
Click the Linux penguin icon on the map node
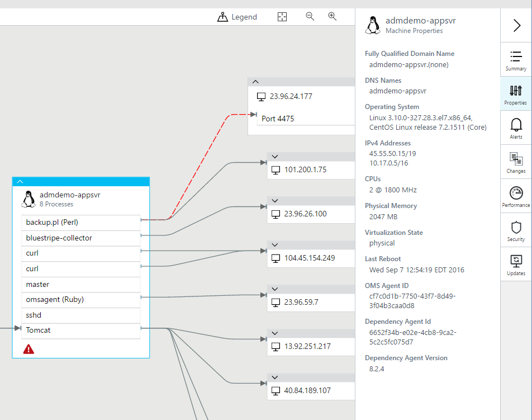28,199
